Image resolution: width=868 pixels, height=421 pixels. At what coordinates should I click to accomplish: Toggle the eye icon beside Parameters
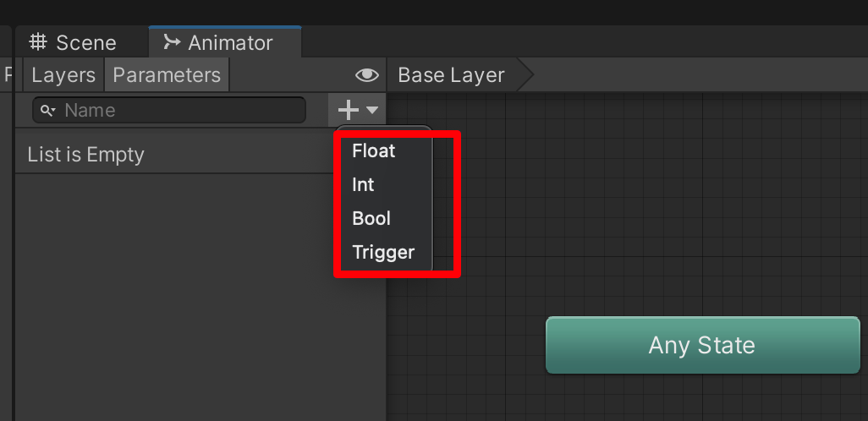tap(366, 75)
